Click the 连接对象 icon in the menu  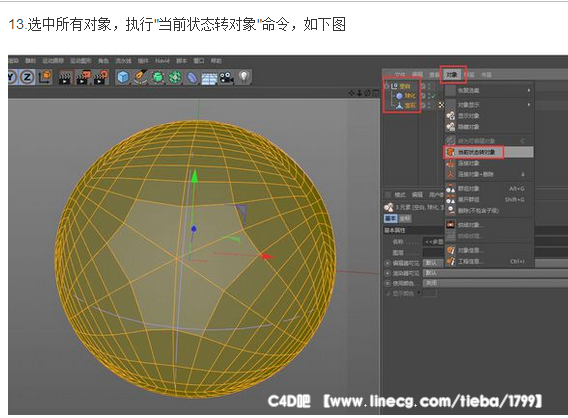(450, 163)
